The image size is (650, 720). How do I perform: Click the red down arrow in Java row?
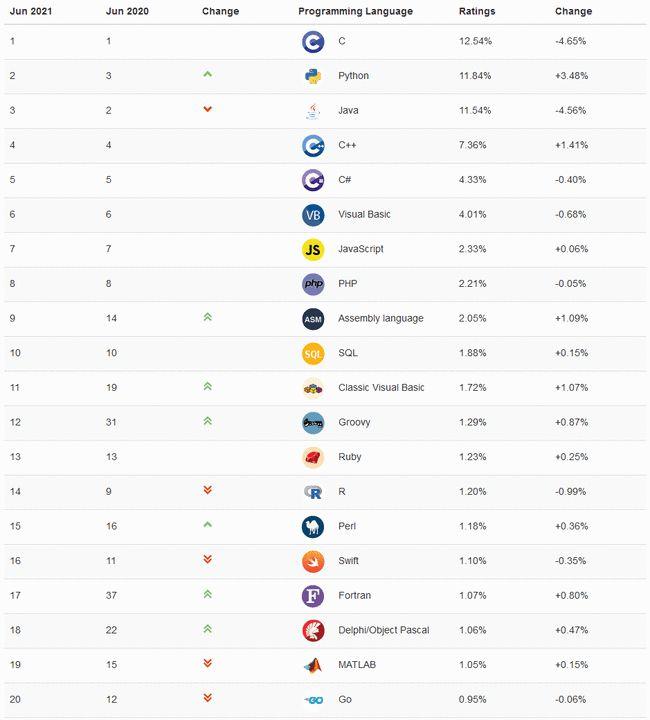pyautogui.click(x=207, y=109)
